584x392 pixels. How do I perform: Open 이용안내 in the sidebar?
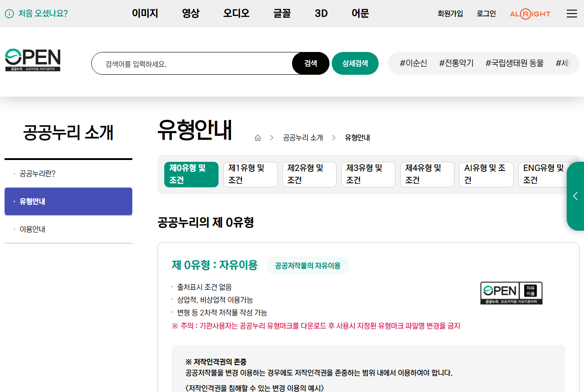68,229
